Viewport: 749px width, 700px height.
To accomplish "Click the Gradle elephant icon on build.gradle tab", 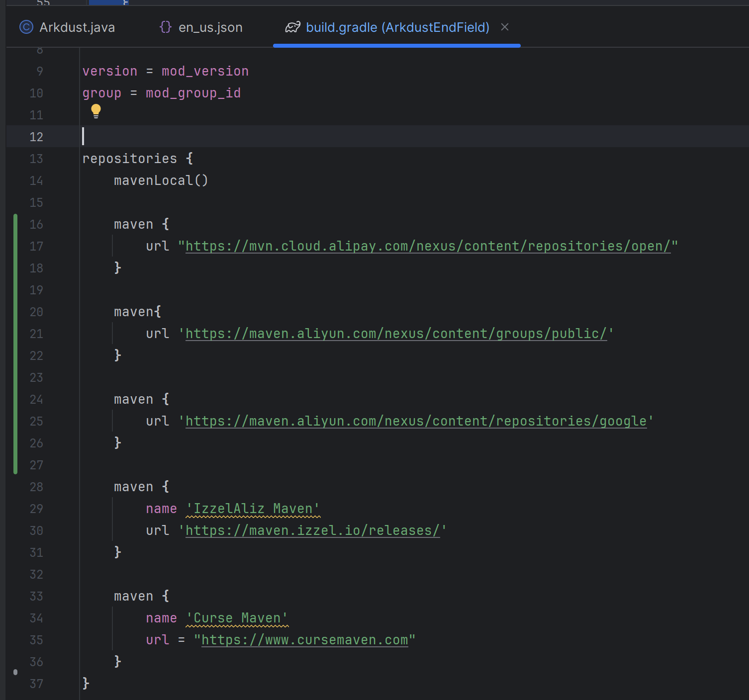I will pyautogui.click(x=292, y=27).
